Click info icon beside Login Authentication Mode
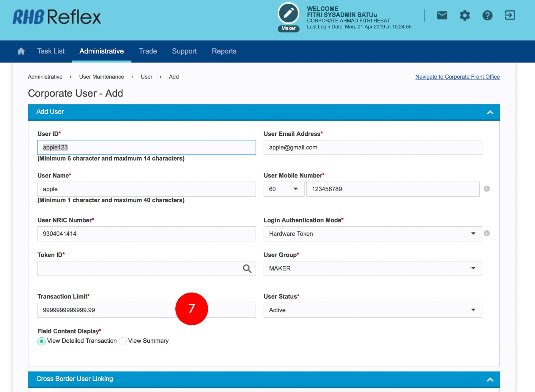This screenshot has width=535, height=392. point(487,233)
